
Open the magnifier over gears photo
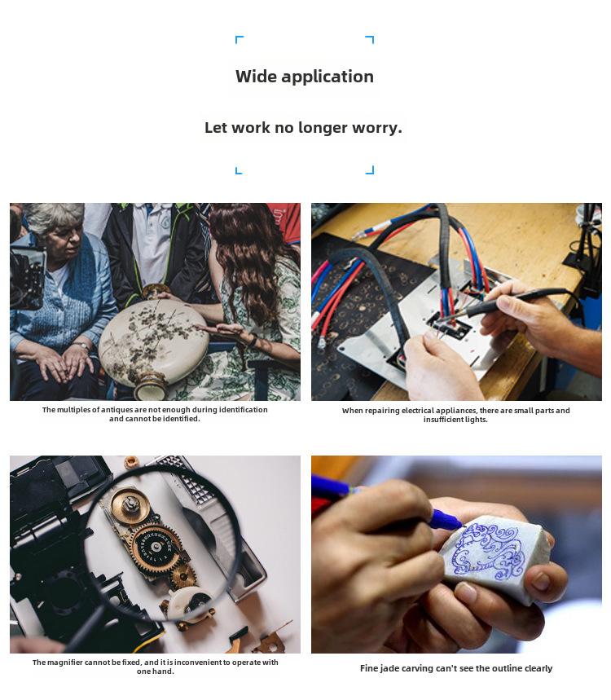click(155, 554)
